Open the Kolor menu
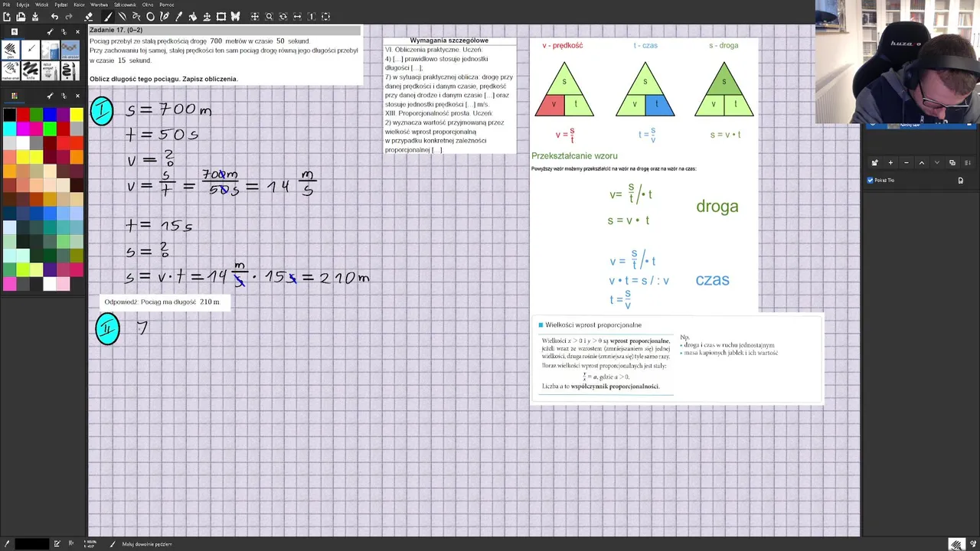Image resolution: width=980 pixels, height=551 pixels. point(79,5)
